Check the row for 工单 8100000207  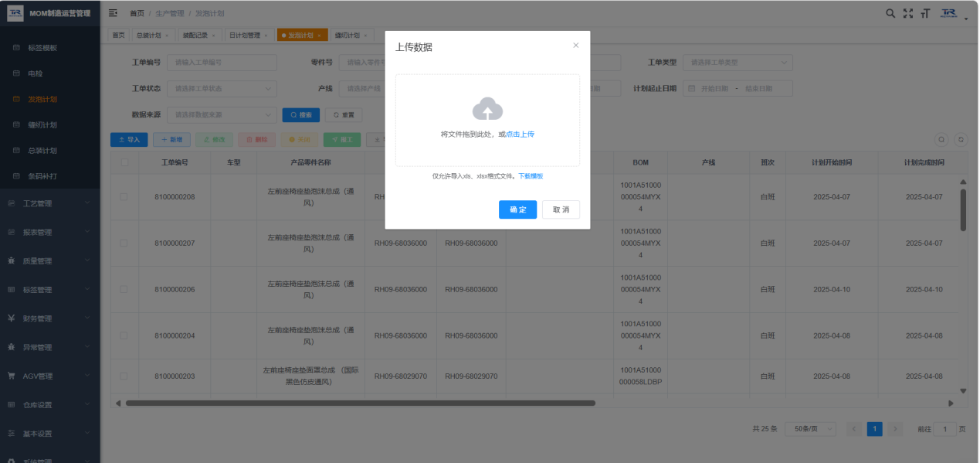tap(124, 243)
